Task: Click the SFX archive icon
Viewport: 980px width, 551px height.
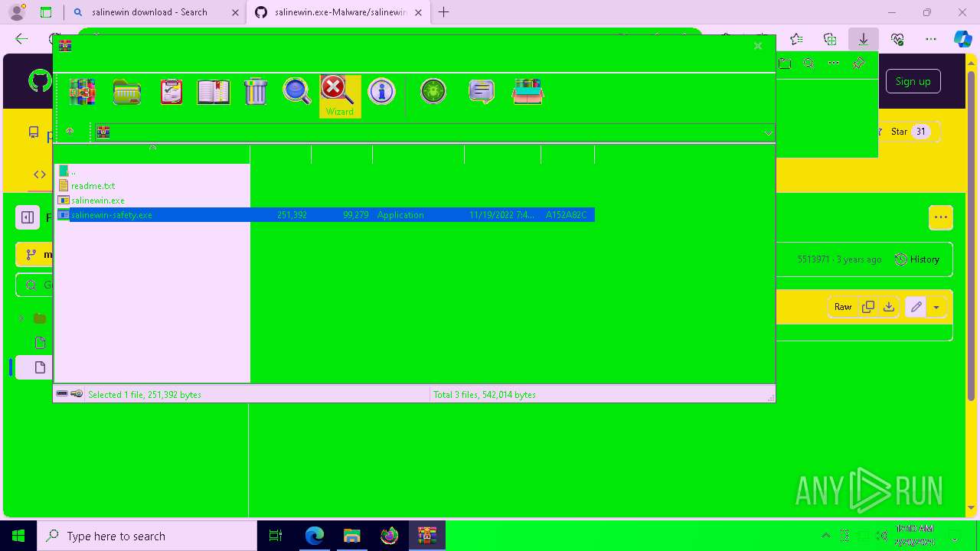Action: coord(528,92)
